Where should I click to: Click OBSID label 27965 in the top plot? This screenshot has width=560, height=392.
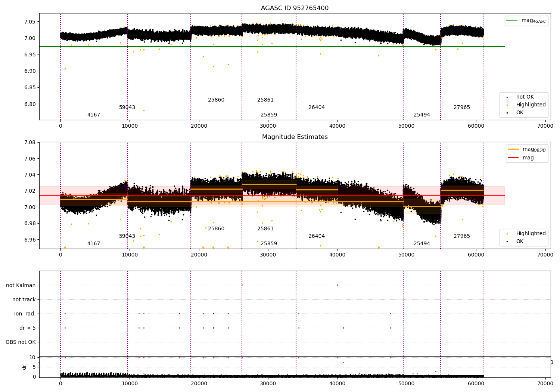click(462, 108)
